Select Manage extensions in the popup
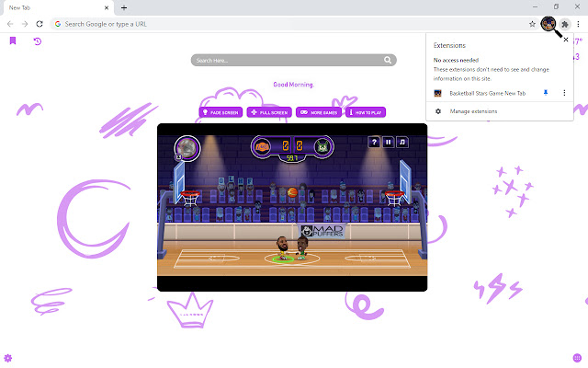 click(472, 111)
